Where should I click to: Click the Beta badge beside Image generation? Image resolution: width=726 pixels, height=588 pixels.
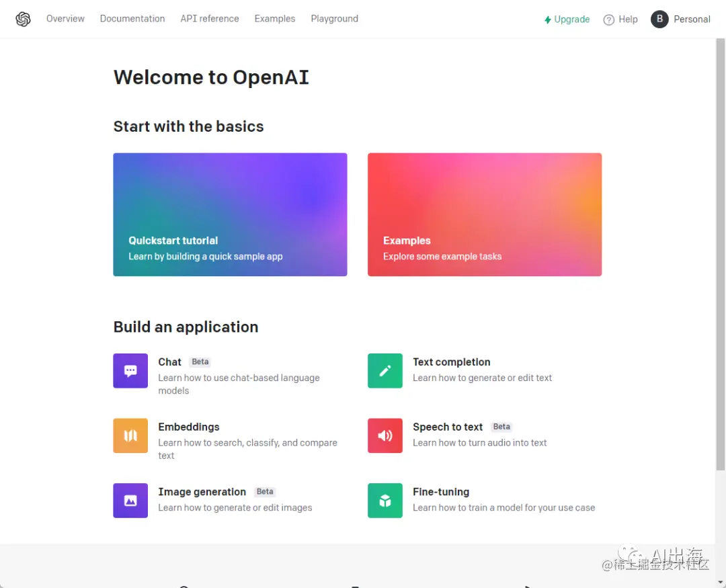pyautogui.click(x=265, y=491)
